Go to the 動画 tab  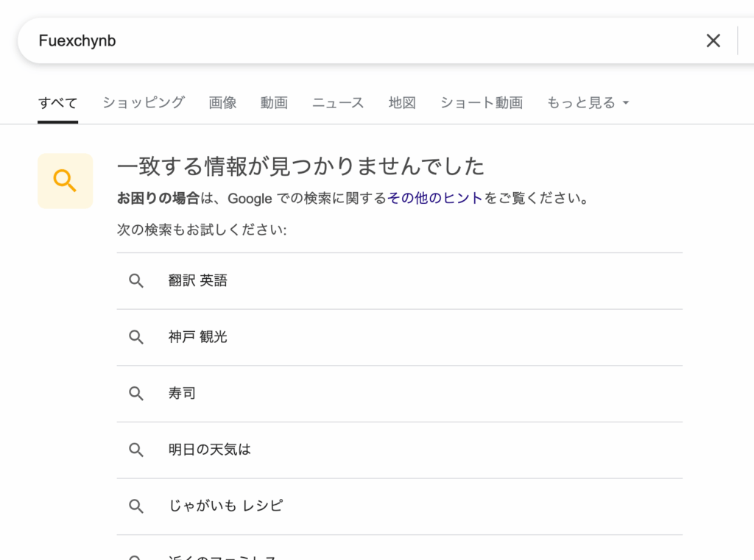coord(274,103)
